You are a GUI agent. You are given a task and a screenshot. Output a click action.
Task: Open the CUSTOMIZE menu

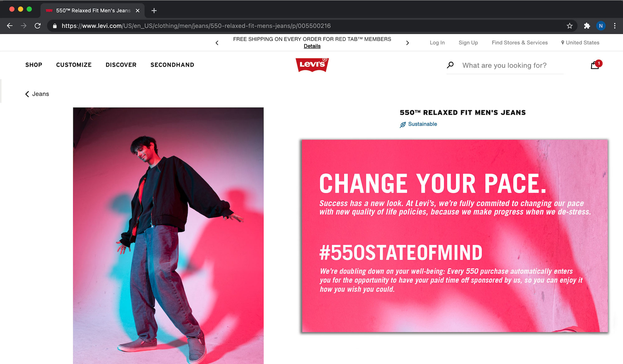[74, 65]
